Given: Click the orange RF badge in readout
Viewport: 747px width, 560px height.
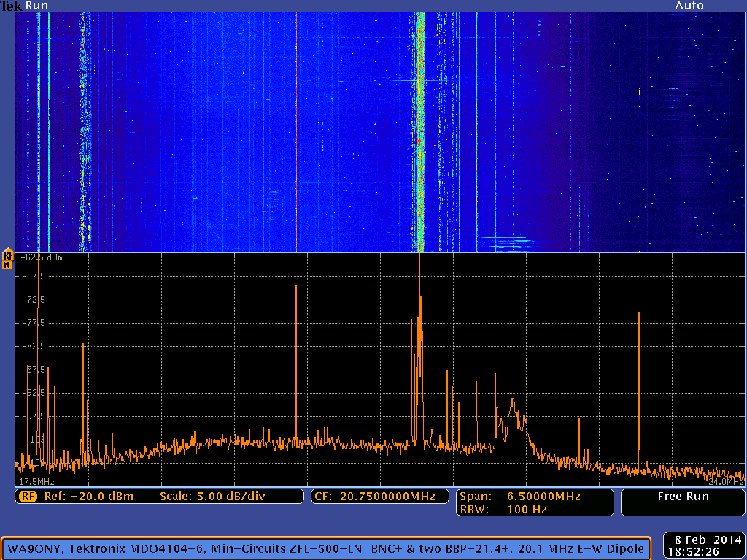Looking at the screenshot, I should click(28, 496).
